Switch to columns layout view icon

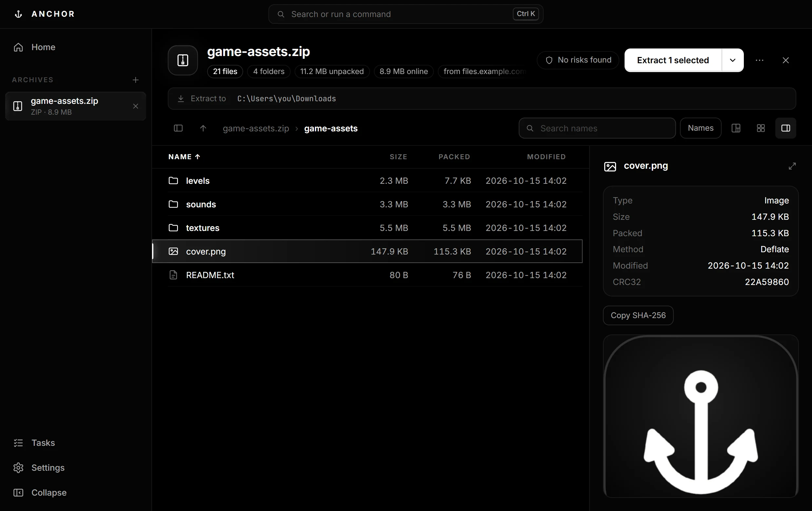click(736, 128)
